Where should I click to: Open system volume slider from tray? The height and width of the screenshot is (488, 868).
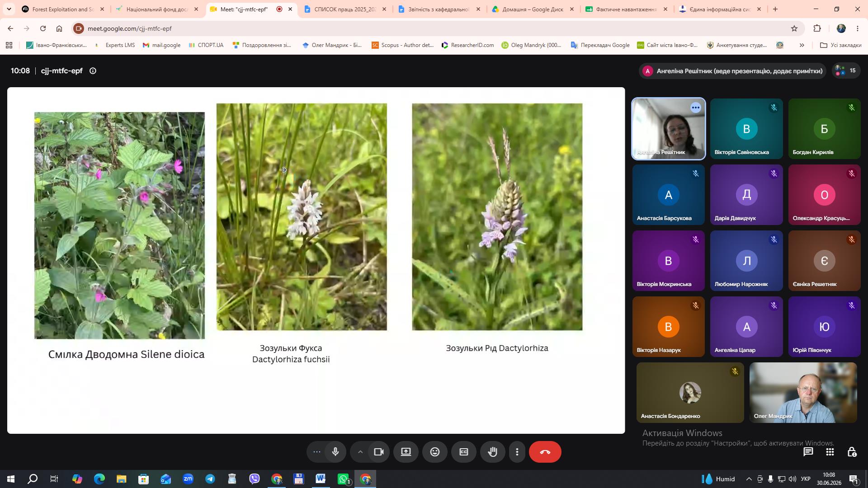(792, 479)
